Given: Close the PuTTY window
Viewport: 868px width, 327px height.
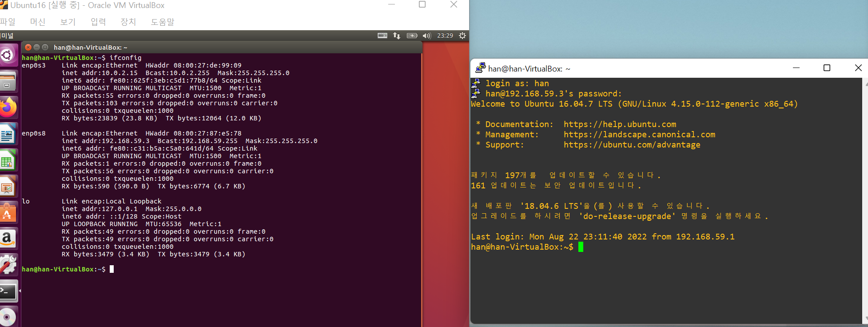Looking at the screenshot, I should coord(858,68).
